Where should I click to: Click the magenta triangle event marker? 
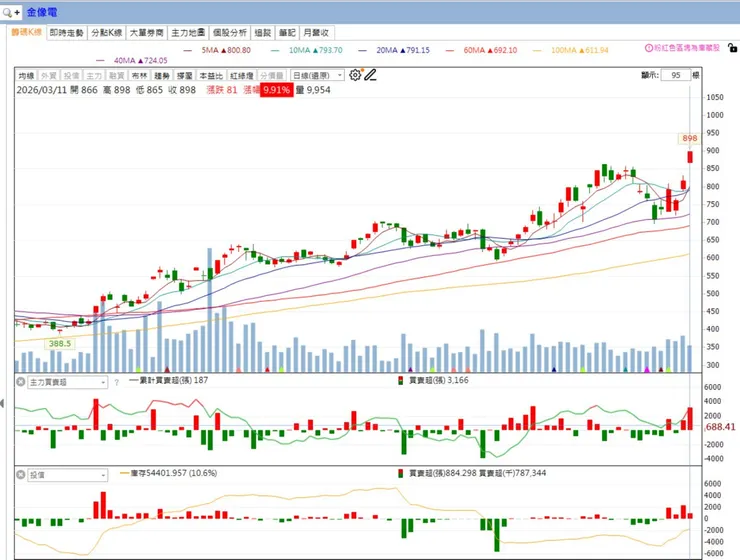pyautogui.click(x=647, y=369)
